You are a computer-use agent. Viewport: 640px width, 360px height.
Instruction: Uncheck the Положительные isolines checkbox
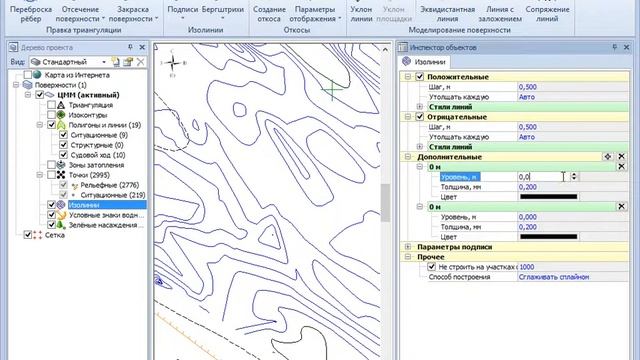coord(420,76)
